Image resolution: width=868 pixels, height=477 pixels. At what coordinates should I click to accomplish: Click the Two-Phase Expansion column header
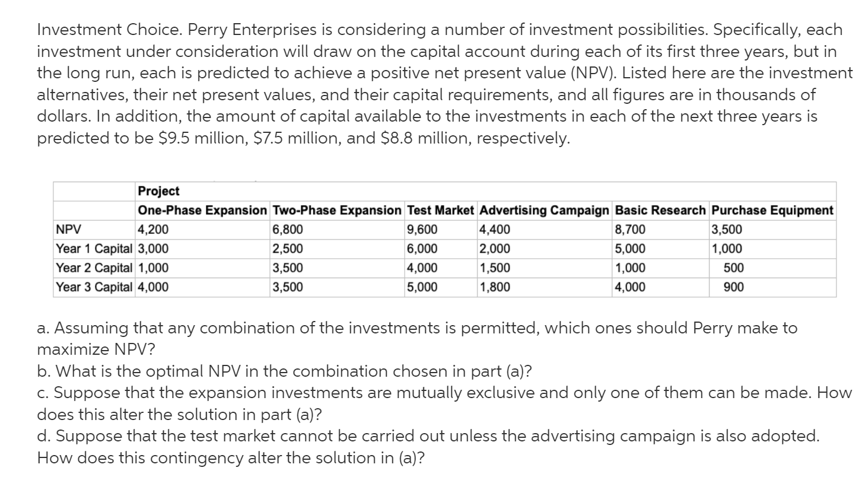[x=336, y=211]
